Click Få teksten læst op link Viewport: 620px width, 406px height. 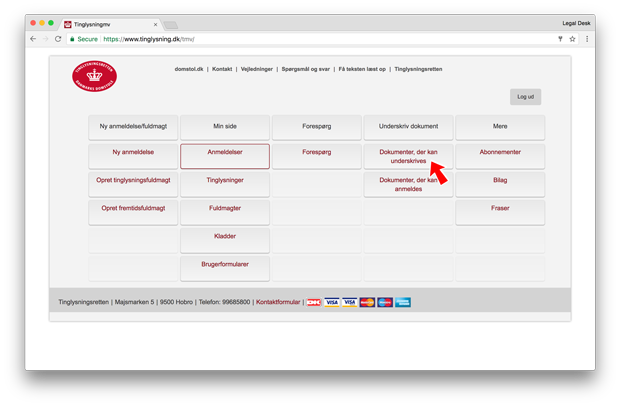click(362, 69)
